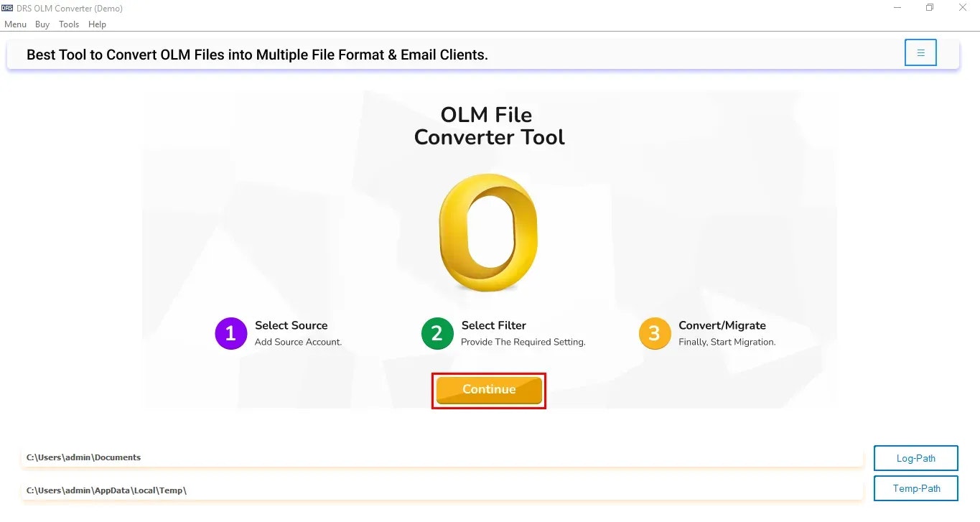980x522 pixels.
Task: Click the purple step 1 circle icon
Action: click(x=230, y=334)
